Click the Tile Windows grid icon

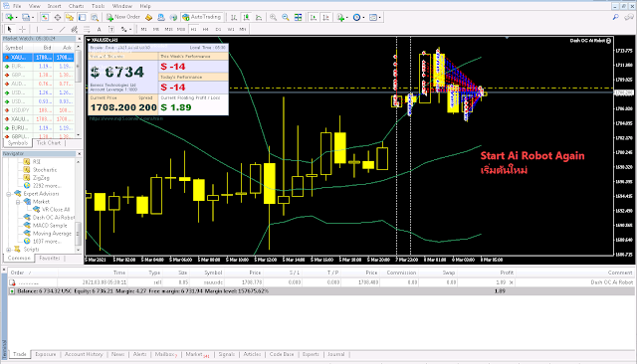299,17
